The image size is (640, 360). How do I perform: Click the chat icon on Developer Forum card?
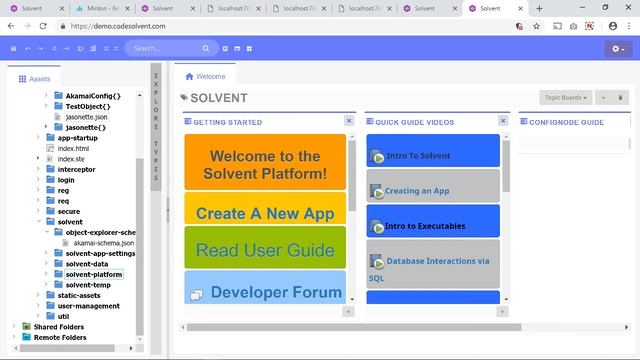[x=196, y=295]
